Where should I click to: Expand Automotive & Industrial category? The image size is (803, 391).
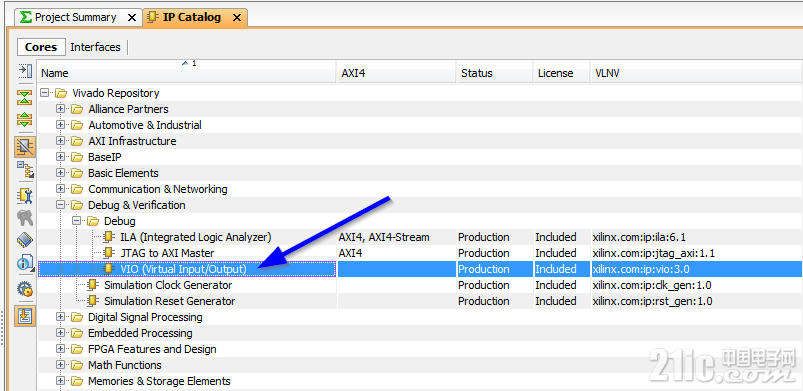pos(60,125)
